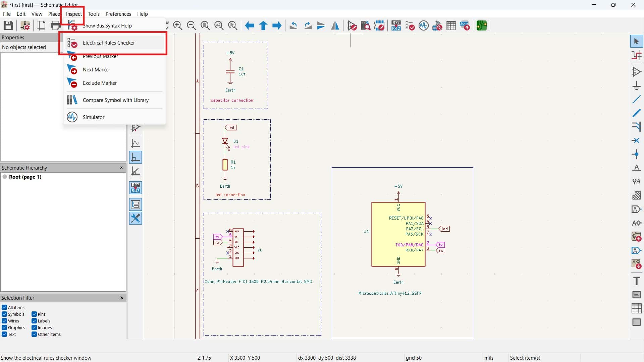Close the Schematic Hierarchy panel

coord(121,168)
